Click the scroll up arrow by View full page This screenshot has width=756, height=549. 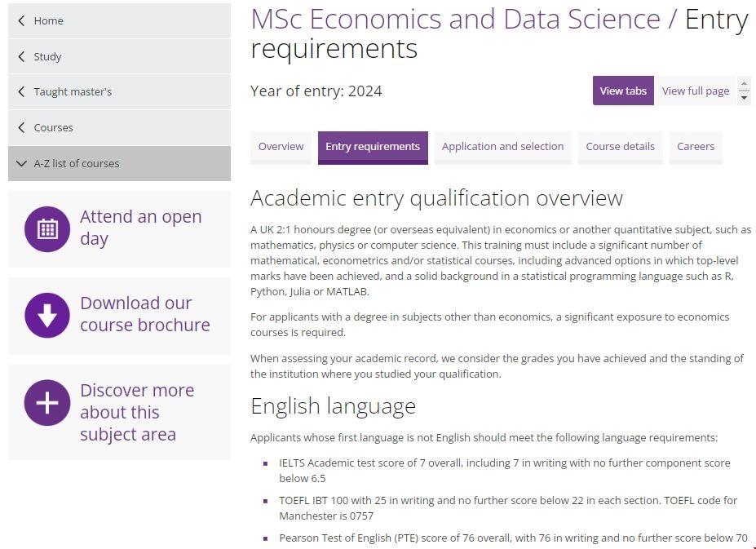tap(744, 83)
